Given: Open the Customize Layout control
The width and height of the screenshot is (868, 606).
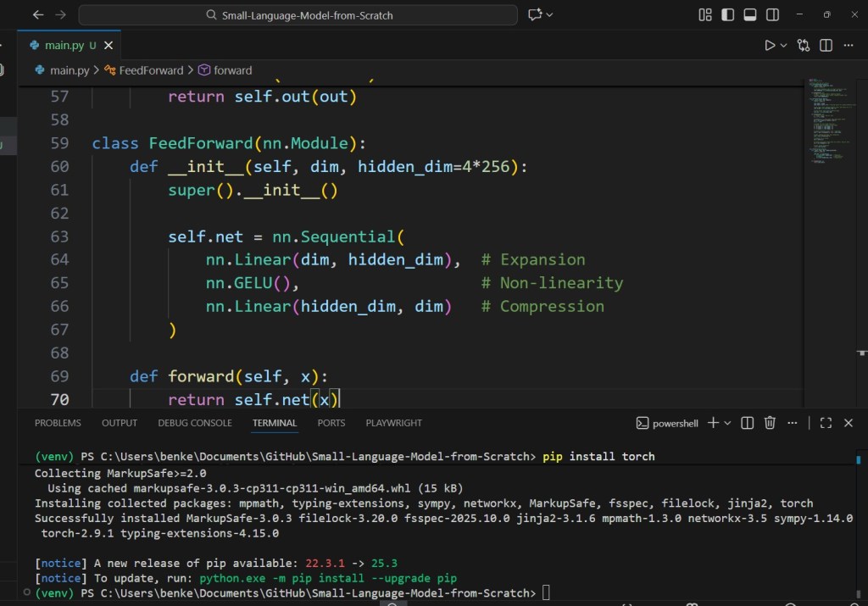Looking at the screenshot, I should pos(704,14).
